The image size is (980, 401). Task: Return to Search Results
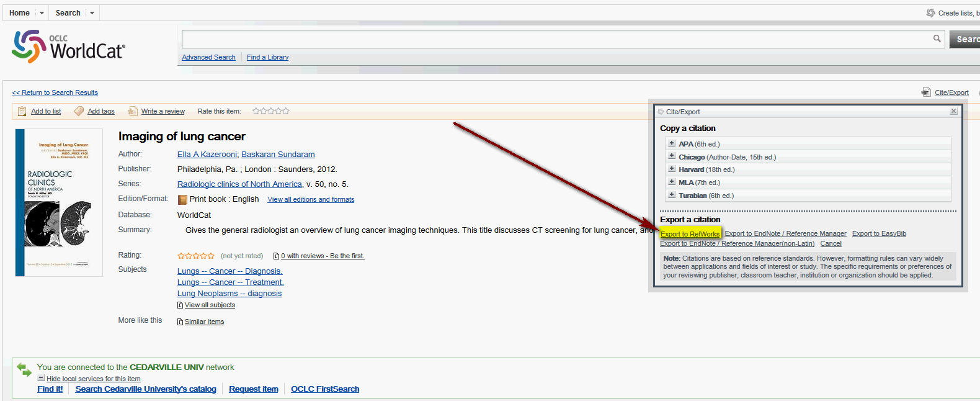(55, 92)
